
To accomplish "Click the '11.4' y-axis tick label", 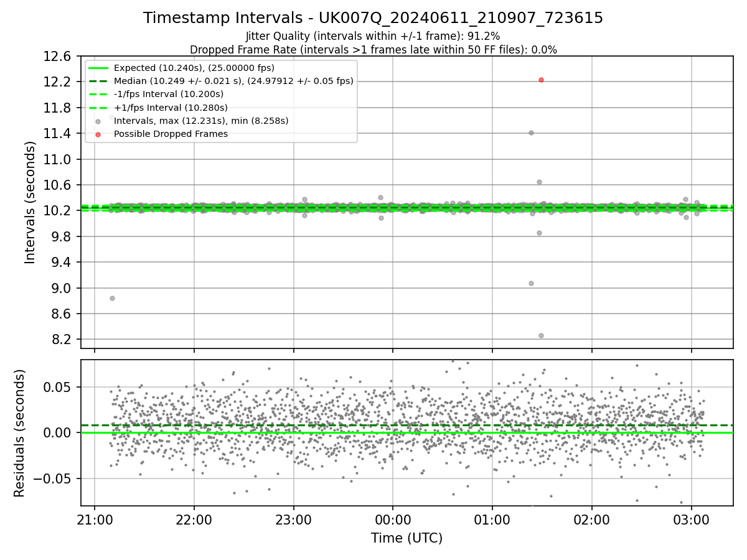I will click(x=58, y=133).
